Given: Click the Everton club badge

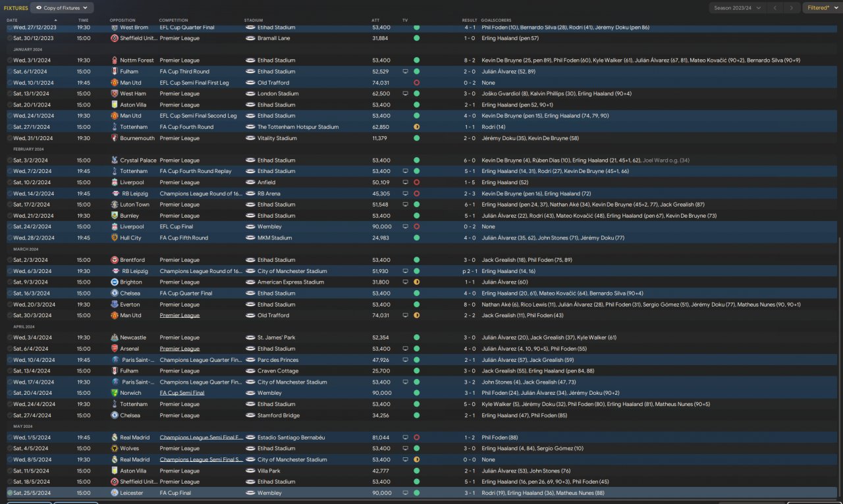Looking at the screenshot, I should (115, 305).
